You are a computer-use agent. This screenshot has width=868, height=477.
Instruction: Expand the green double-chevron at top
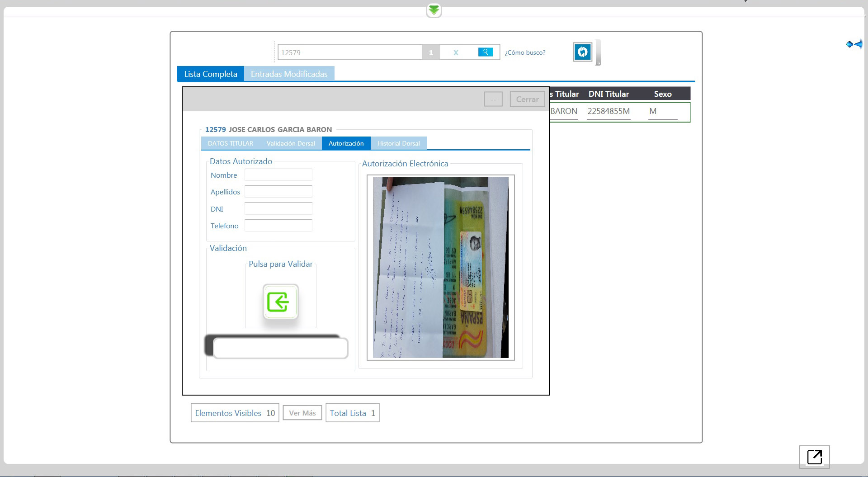pyautogui.click(x=434, y=10)
